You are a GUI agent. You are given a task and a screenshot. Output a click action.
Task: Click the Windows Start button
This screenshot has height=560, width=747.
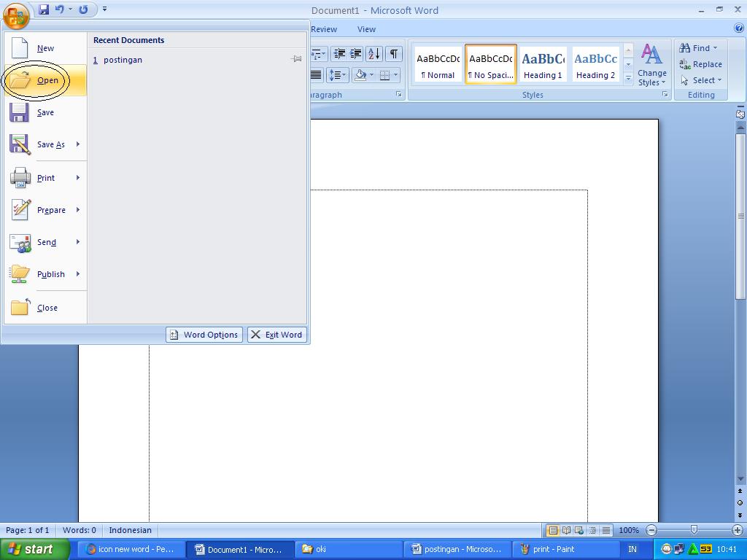[34, 549]
